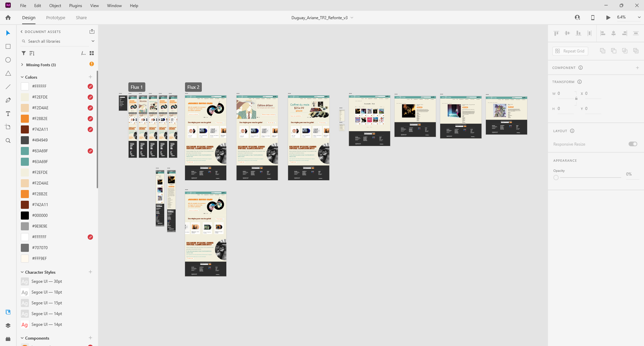
Task: Toggle the Responsive Resize switch
Action: click(633, 144)
